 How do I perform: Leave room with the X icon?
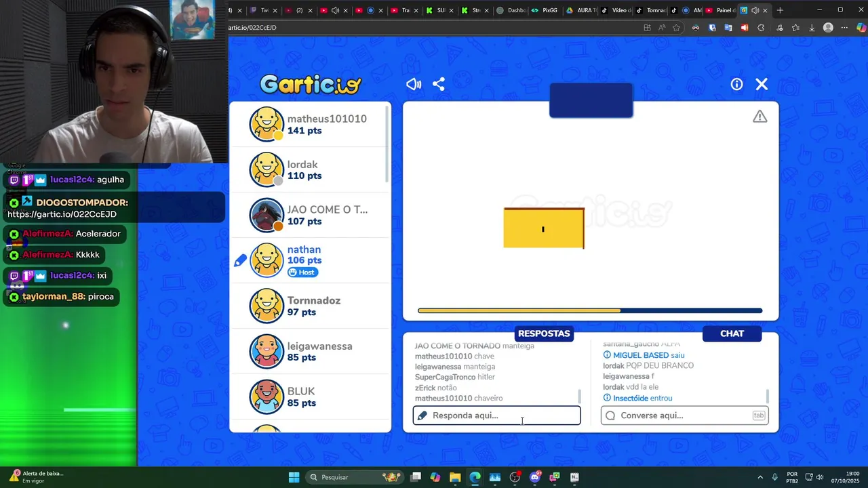(x=762, y=84)
